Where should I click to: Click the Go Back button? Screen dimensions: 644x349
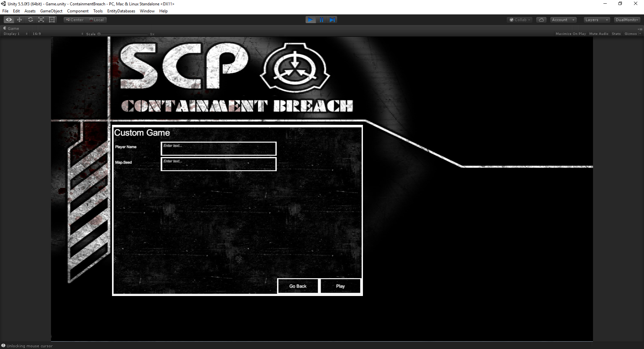tap(298, 286)
